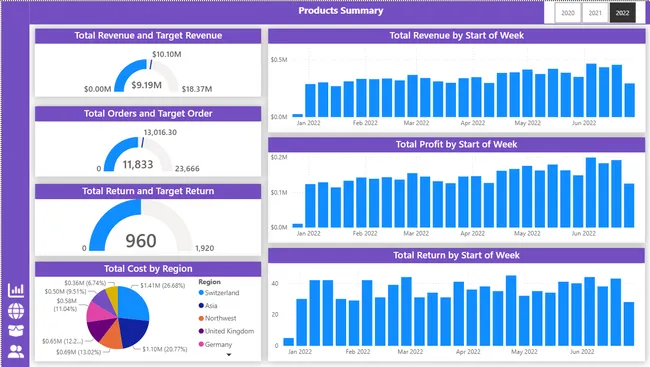Click the $18.37M gauge maximum label
650x367 pixels.
[x=197, y=89]
